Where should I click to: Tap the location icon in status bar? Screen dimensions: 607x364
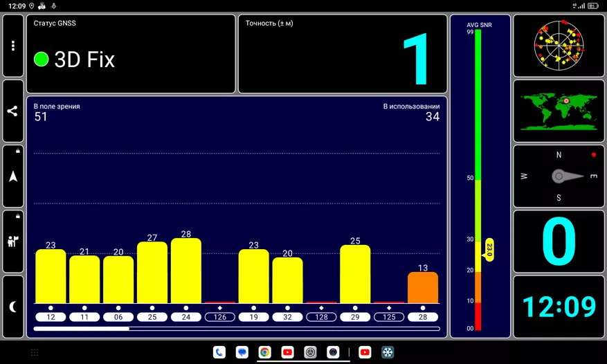[x=31, y=6]
